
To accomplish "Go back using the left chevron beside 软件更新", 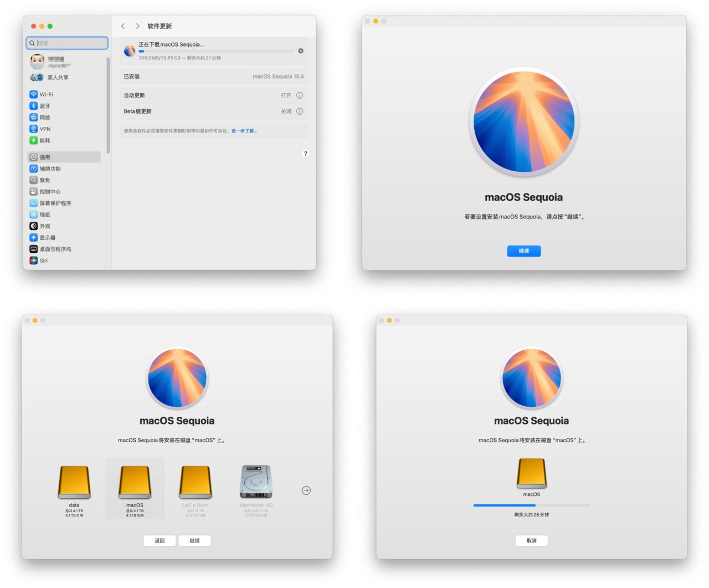I will pyautogui.click(x=123, y=26).
